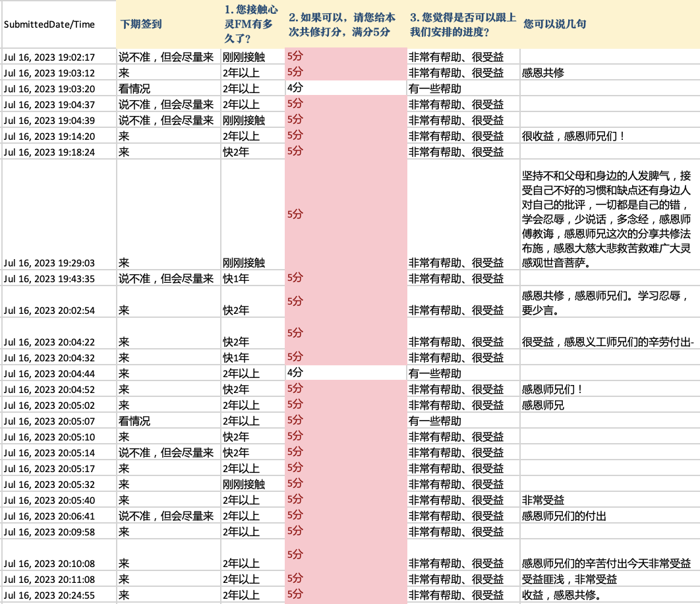
Task: Click the Jul 16, 2023 19:03:20 timestamp
Action: point(49,89)
